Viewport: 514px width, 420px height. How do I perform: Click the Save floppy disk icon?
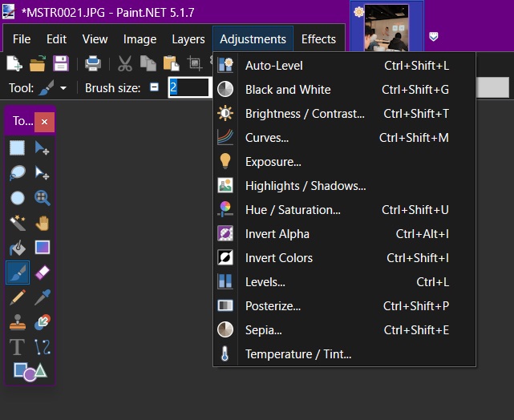61,63
